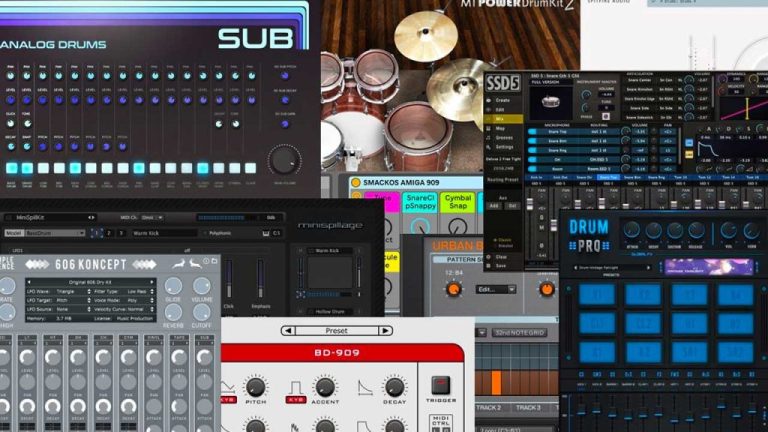Click the info icon in 606 Koncept header
The width and height of the screenshot is (768, 432).
pos(206,261)
